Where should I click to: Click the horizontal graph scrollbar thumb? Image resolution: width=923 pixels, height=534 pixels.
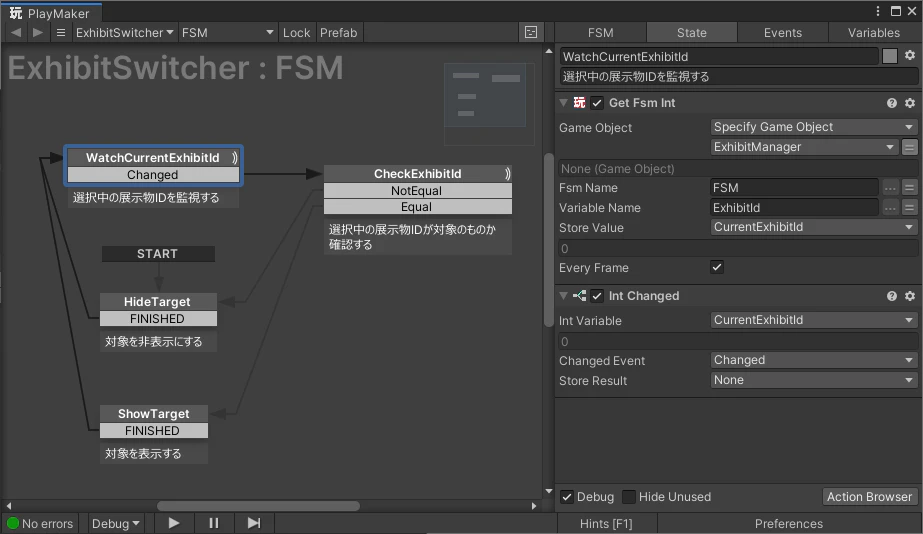tap(258, 506)
